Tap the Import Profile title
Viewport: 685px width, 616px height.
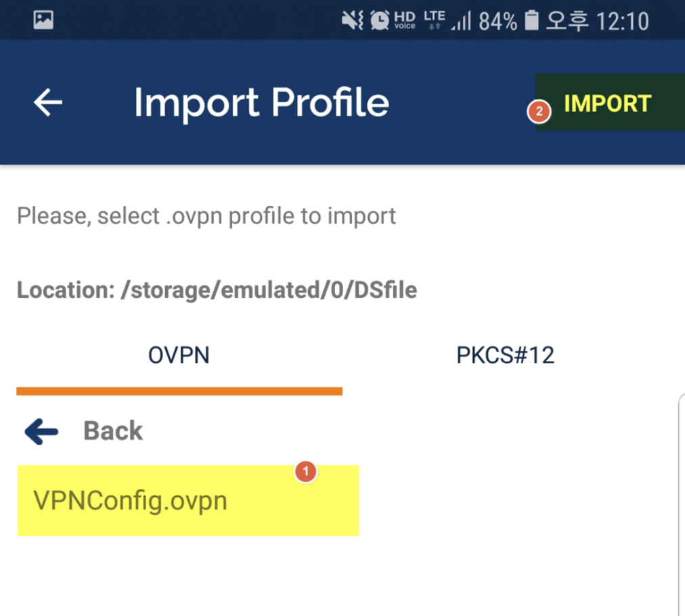tap(261, 103)
